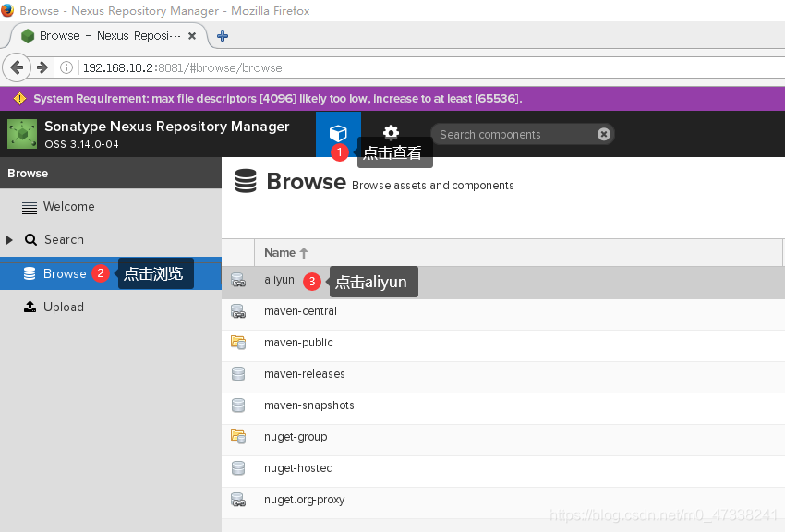Viewport: 785px width, 532px height.
Task: Click nuget-group folder icon
Action: [x=238, y=437]
